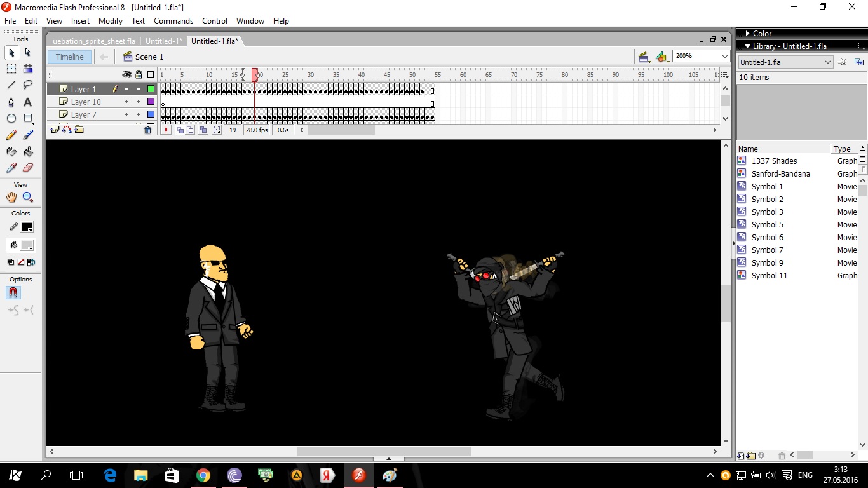
Task: Select the Oval tool
Action: pos(11,118)
